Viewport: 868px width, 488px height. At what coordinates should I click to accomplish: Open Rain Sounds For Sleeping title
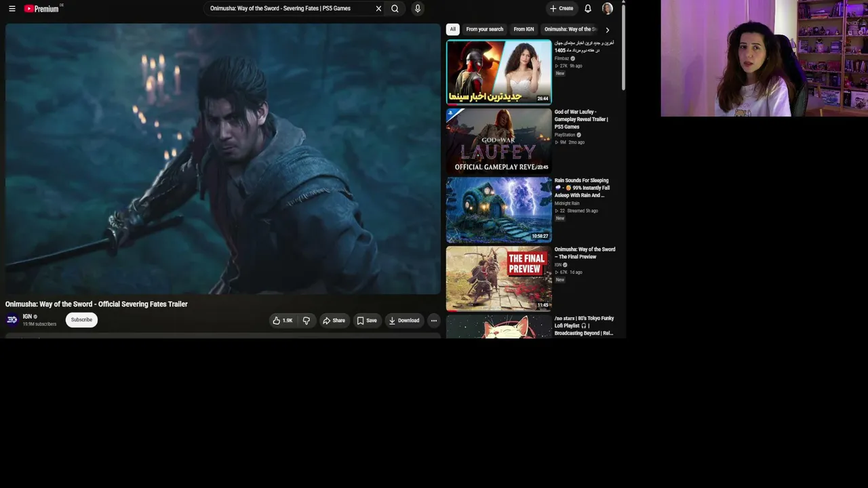pos(582,188)
